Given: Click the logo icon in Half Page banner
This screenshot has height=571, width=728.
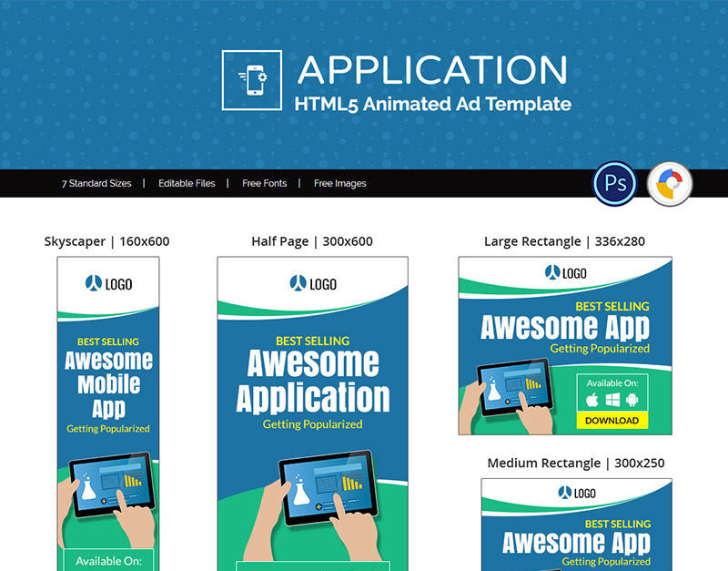Looking at the screenshot, I should coord(297,283).
